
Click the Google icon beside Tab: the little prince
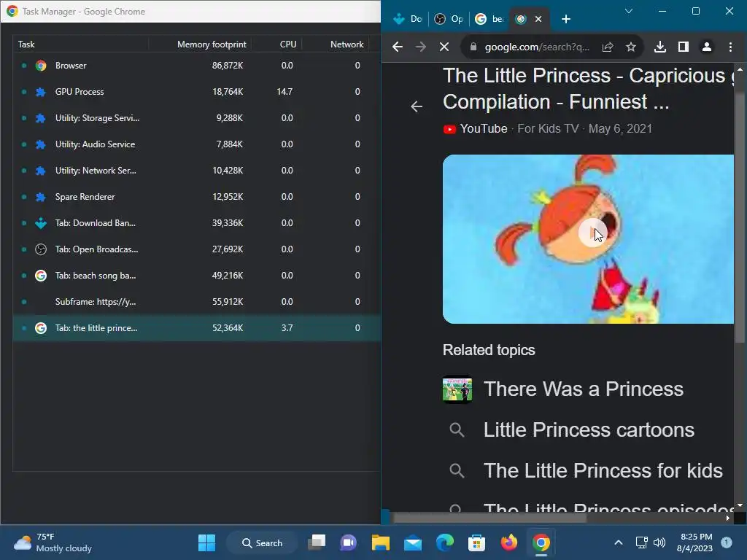pyautogui.click(x=41, y=327)
